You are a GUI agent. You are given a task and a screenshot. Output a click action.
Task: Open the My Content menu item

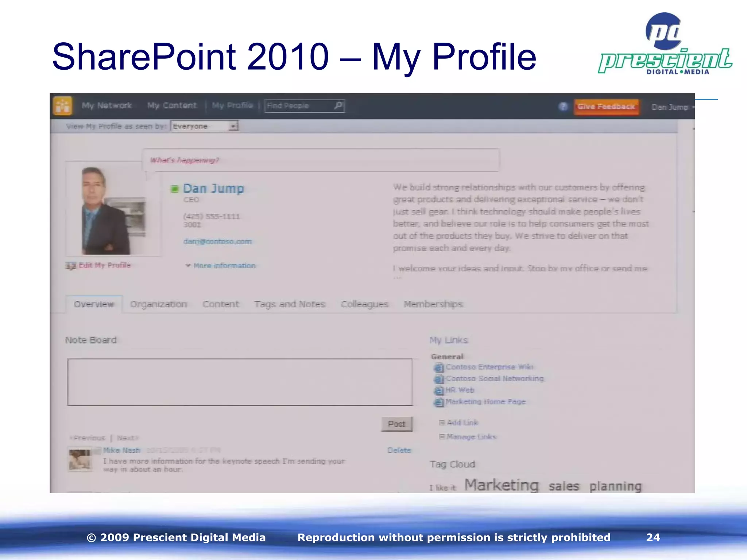click(x=172, y=106)
